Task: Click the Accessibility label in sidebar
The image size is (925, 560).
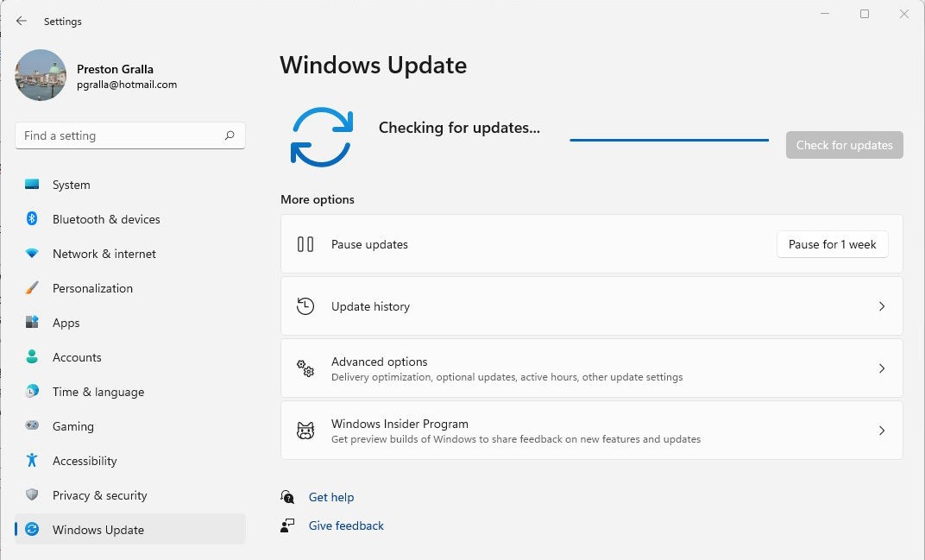Action: click(x=85, y=461)
